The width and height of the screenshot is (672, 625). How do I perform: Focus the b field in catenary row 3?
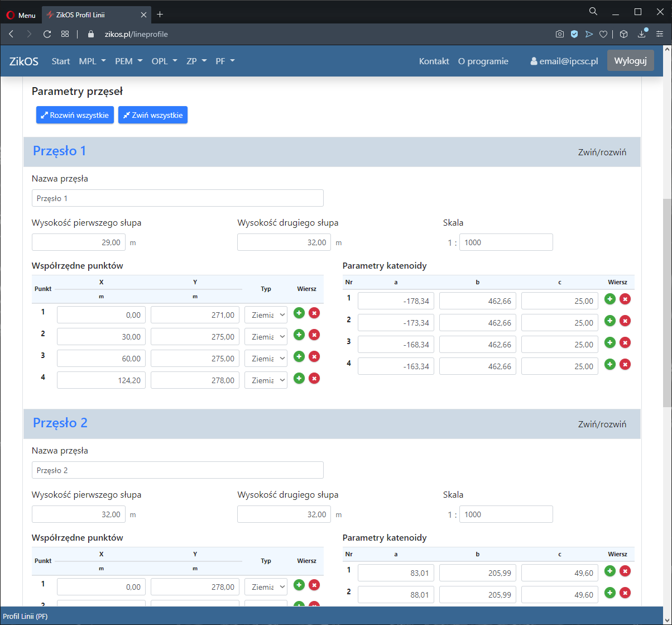478,345
